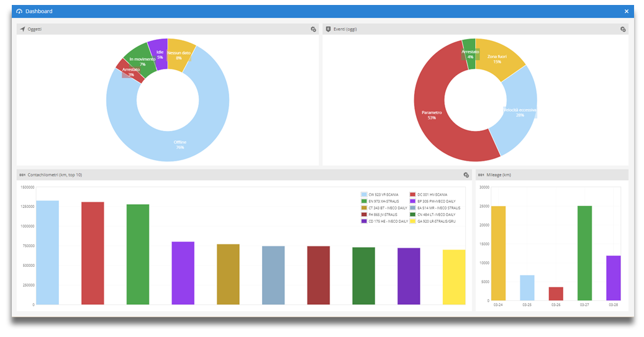Click the light blue first odometer bar
The height and width of the screenshot is (337, 644).
(48, 253)
